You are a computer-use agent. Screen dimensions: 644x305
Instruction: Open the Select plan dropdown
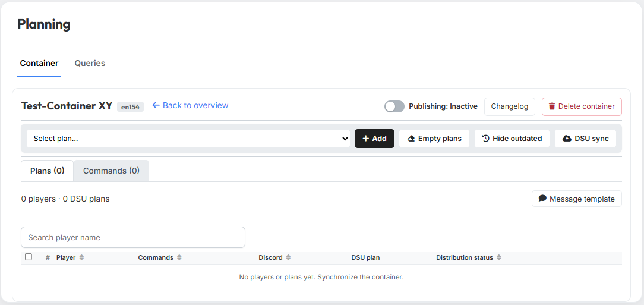click(188, 139)
